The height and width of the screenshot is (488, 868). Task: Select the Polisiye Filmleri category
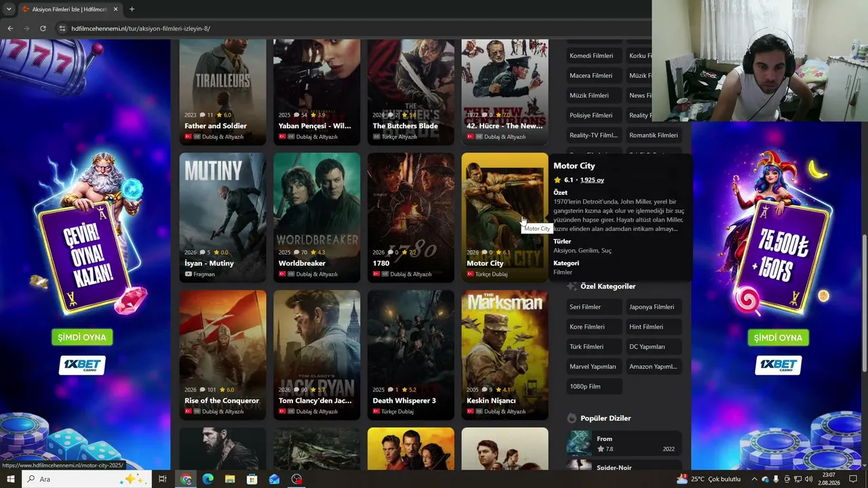(x=594, y=115)
